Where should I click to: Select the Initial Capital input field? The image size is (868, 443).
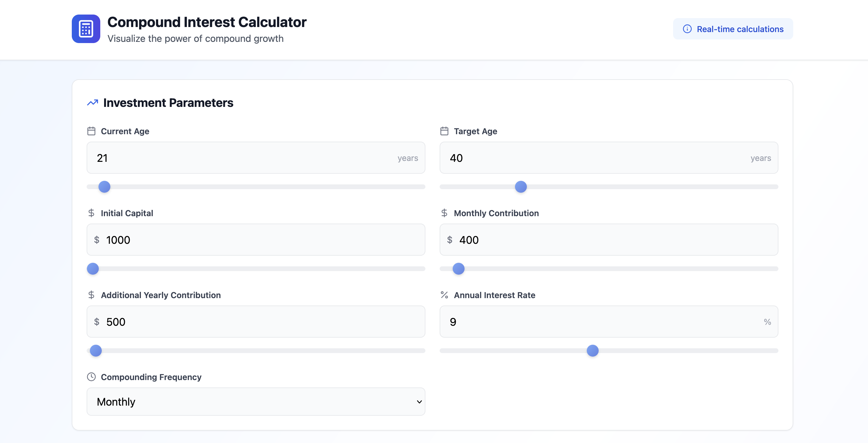point(256,240)
